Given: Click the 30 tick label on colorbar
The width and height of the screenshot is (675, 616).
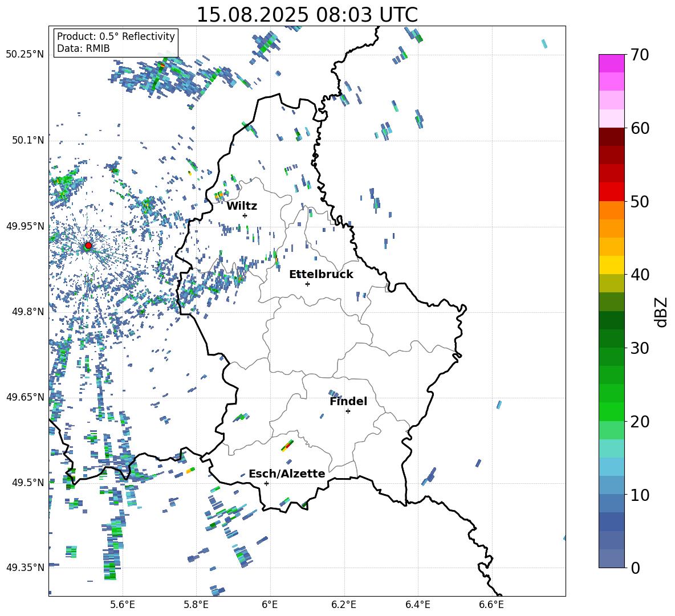Looking at the screenshot, I should pyautogui.click(x=639, y=348).
